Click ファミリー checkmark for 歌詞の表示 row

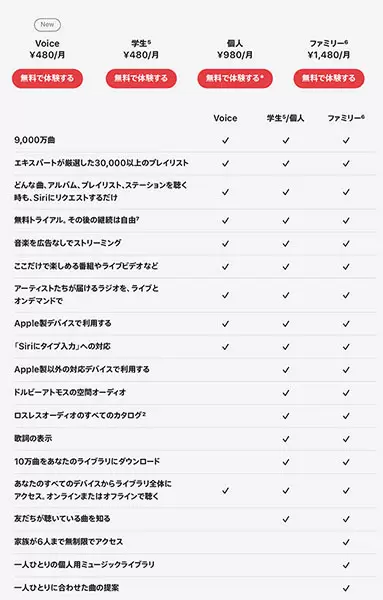(x=346, y=439)
